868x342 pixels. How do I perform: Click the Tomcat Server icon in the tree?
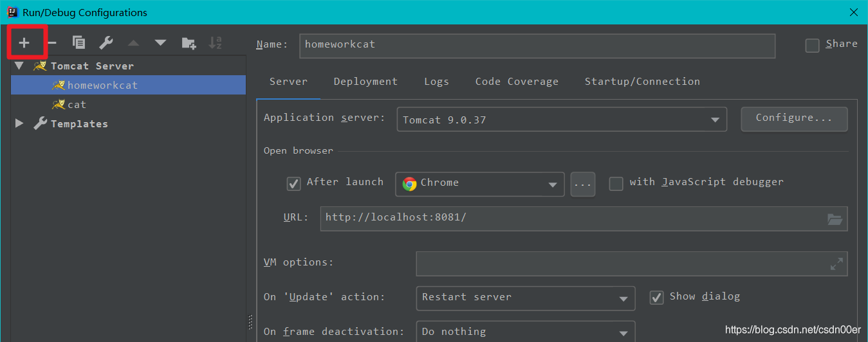coord(40,66)
